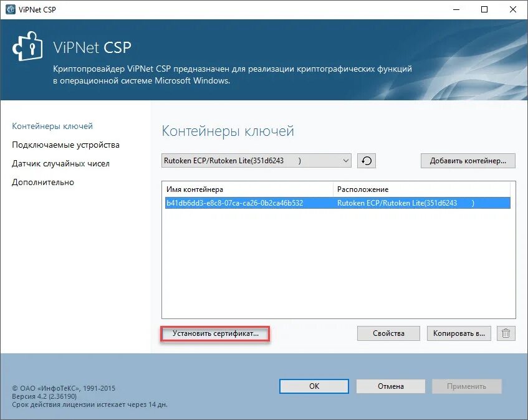528x420 pixels.
Task: Open Дополнительно section
Action: pos(43,183)
